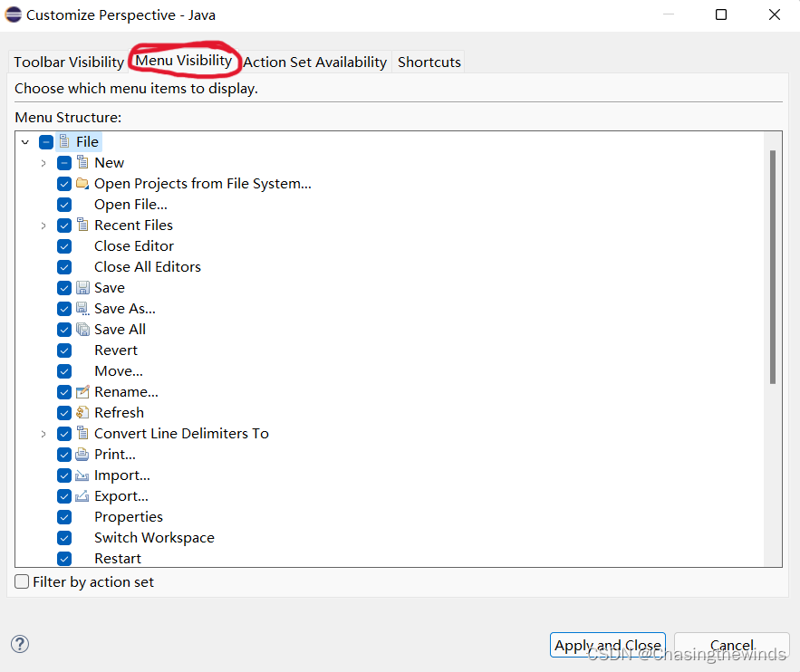
Task: Select the Save All tree row
Action: click(120, 330)
